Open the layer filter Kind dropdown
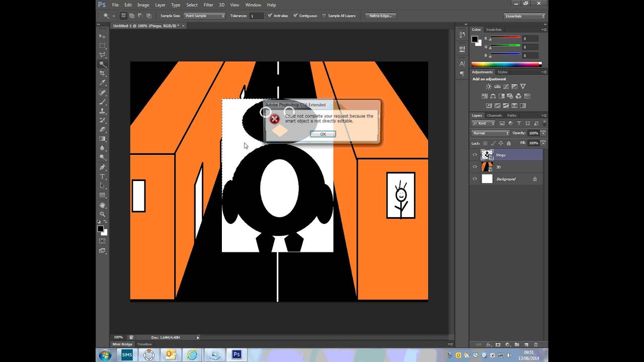 coord(484,123)
